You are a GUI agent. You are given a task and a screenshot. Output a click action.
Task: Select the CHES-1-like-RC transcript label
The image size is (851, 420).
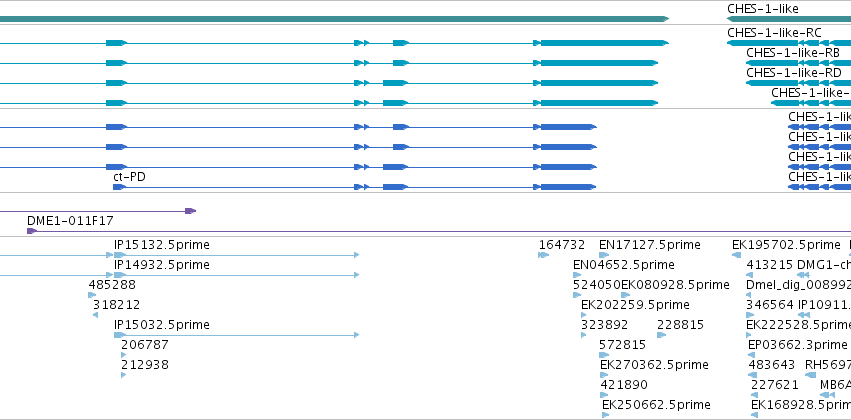point(774,33)
